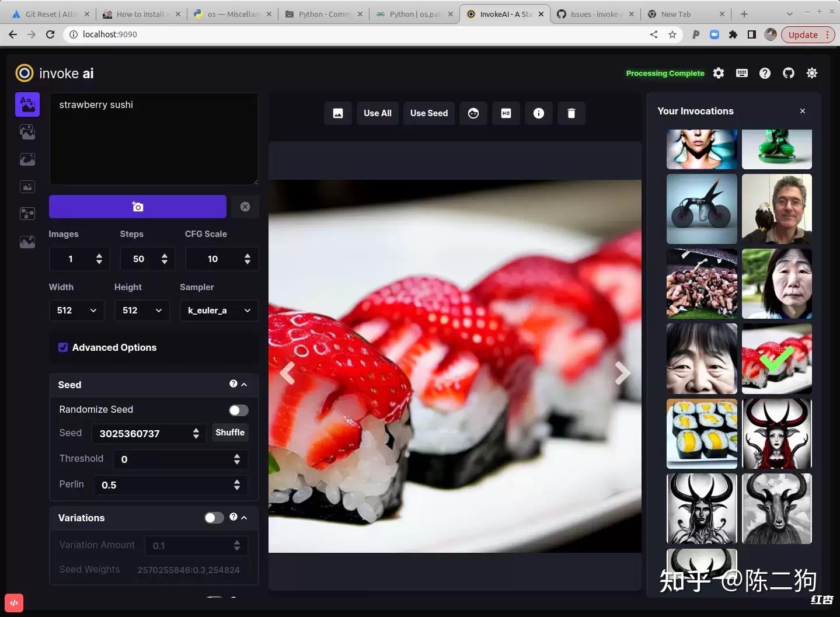
Task: Restore faces on the generated image
Action: [473, 113]
